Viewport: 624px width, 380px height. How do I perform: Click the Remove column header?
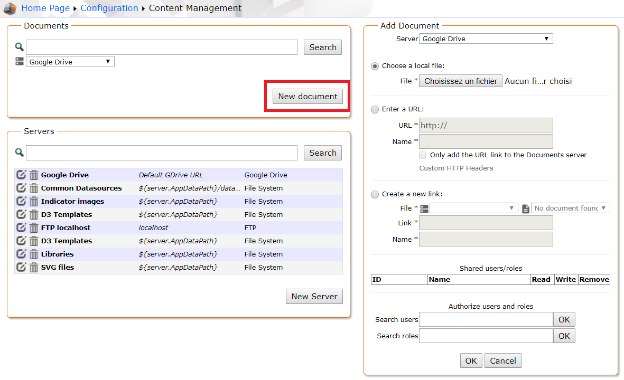pyautogui.click(x=594, y=280)
